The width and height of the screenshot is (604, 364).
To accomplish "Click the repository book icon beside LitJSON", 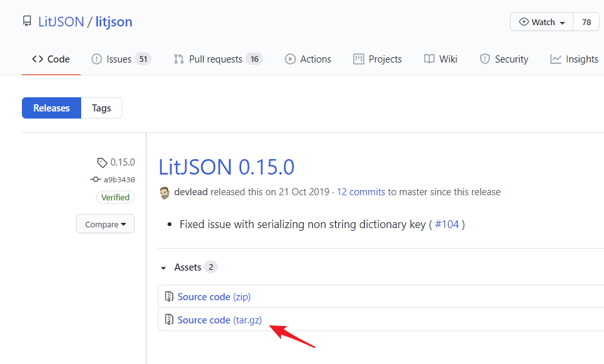I will [27, 21].
